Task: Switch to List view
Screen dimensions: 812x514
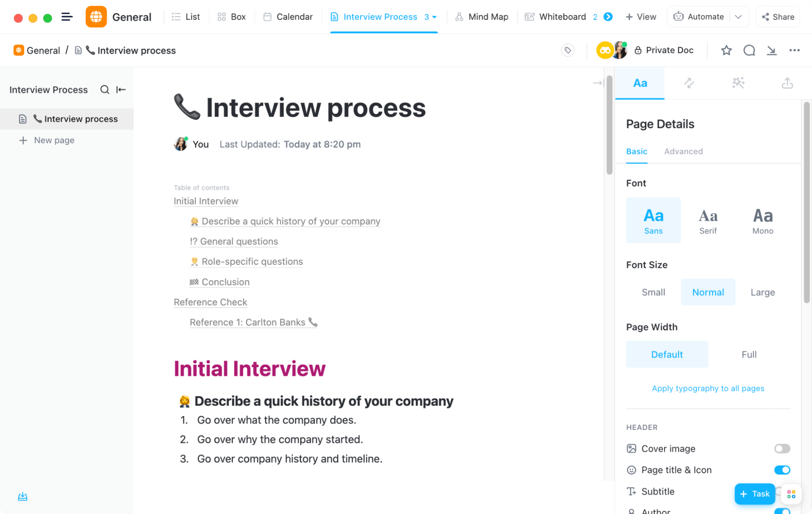Action: pyautogui.click(x=185, y=16)
